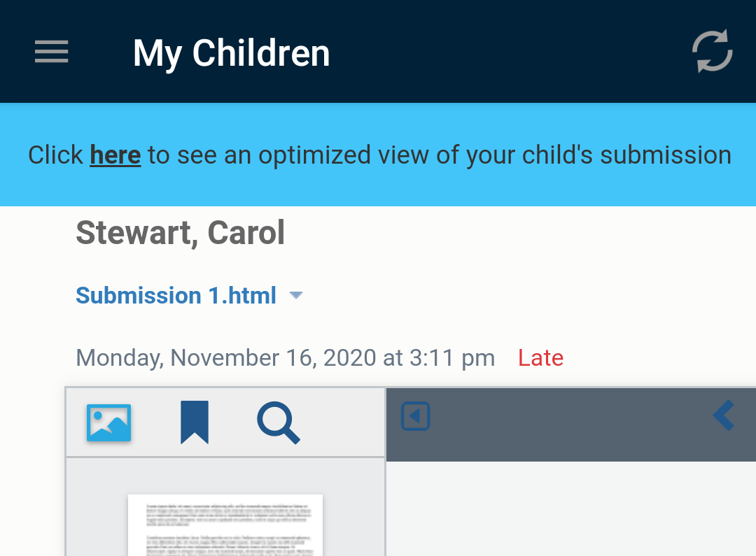Image resolution: width=756 pixels, height=556 pixels.
Task: Click the red Late status label
Action: pos(540,358)
